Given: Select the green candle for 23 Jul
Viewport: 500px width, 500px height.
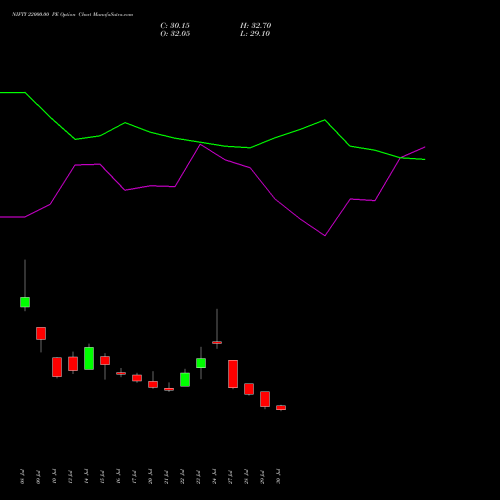Looking at the screenshot, I should (x=201, y=363).
